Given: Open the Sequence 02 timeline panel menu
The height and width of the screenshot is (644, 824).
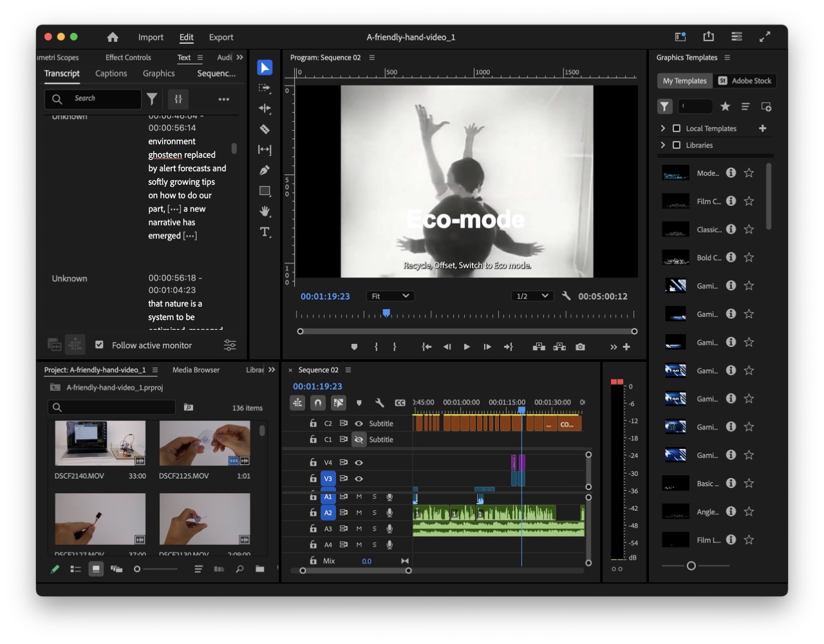Looking at the screenshot, I should [x=348, y=370].
